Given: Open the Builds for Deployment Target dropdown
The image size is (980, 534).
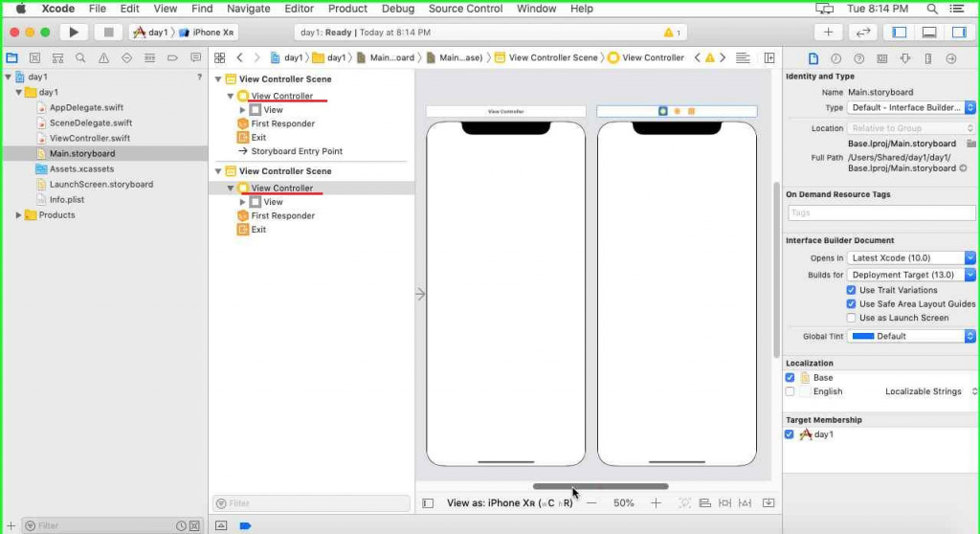Looking at the screenshot, I should [x=911, y=275].
